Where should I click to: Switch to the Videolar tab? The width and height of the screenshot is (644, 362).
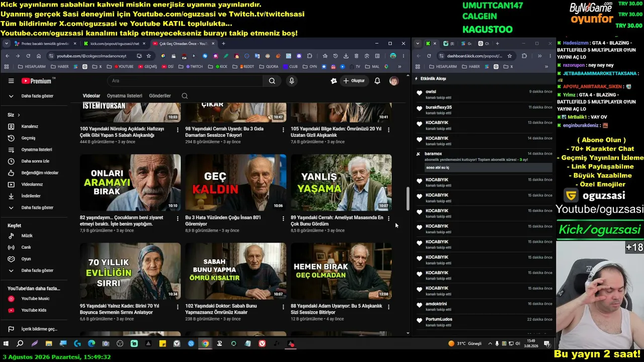(x=92, y=96)
